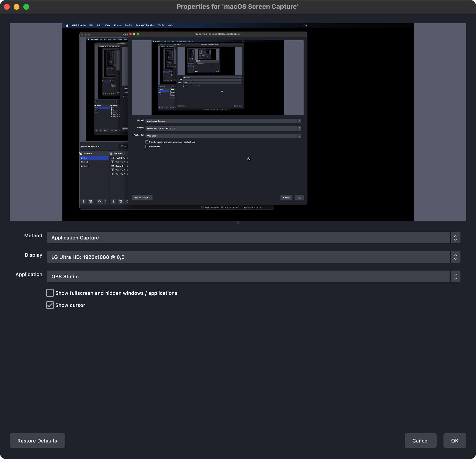
Task: Click the add source plus icon under previewed Sources list
Action: (x=113, y=201)
